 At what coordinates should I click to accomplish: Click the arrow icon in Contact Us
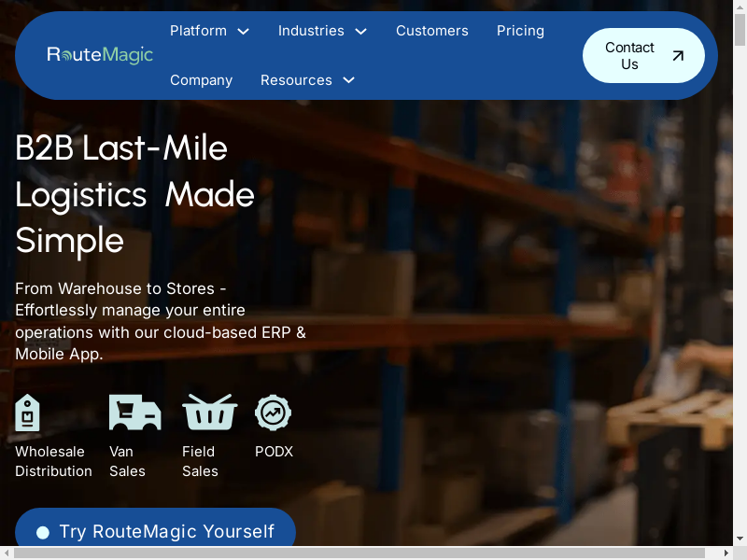pyautogui.click(x=678, y=56)
